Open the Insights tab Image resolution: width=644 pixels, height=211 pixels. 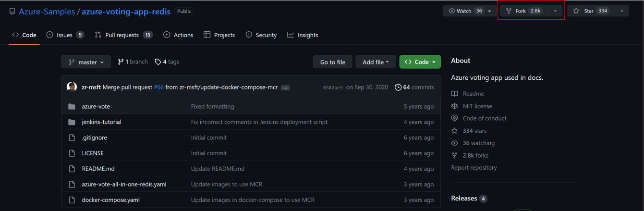click(303, 35)
